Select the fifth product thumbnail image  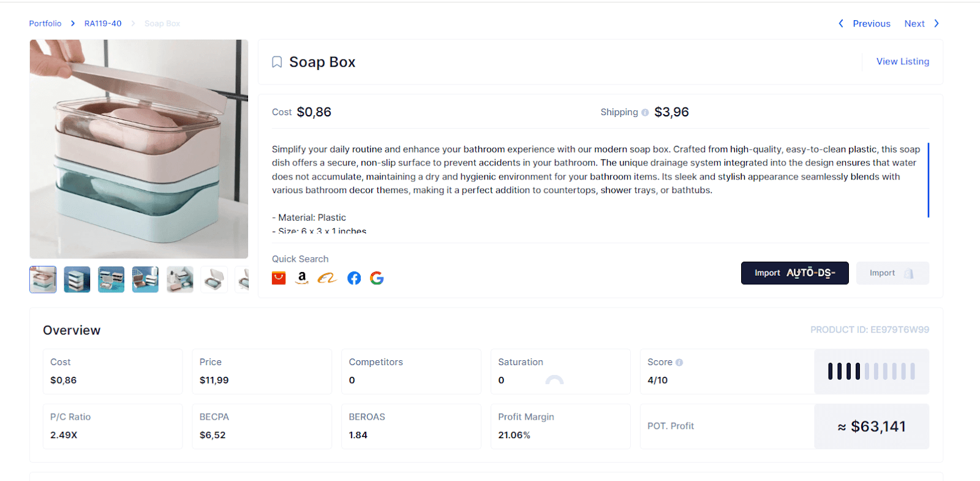point(180,279)
